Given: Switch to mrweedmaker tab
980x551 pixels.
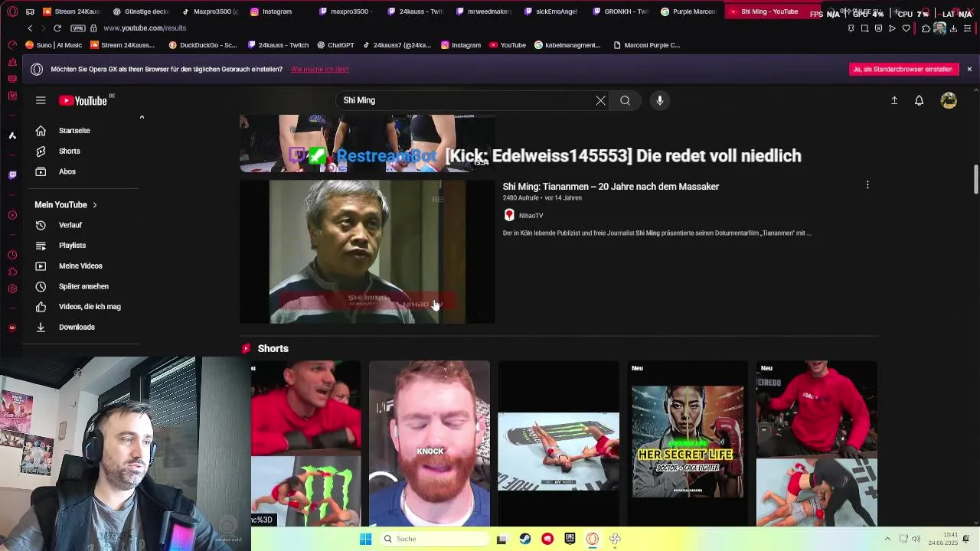Looking at the screenshot, I should point(485,11).
